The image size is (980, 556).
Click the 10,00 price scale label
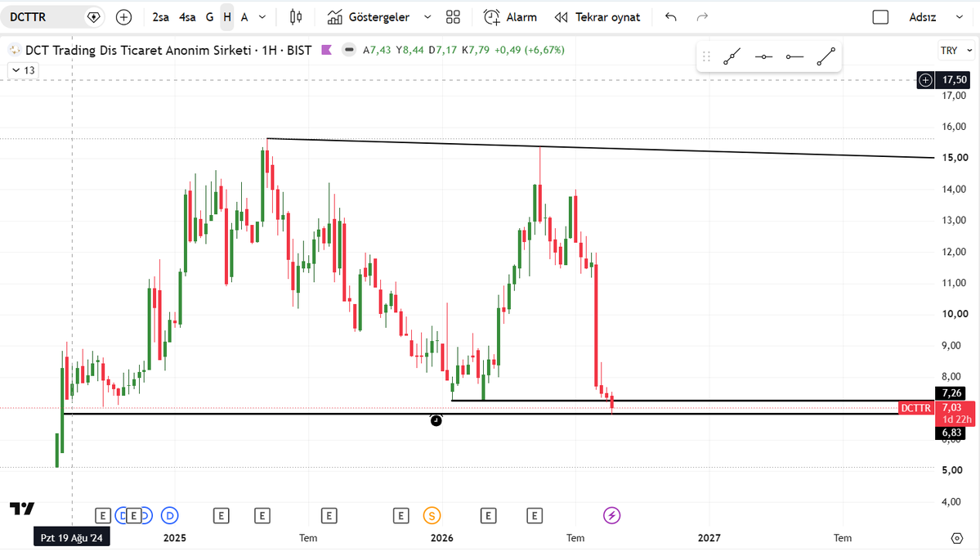click(x=955, y=314)
